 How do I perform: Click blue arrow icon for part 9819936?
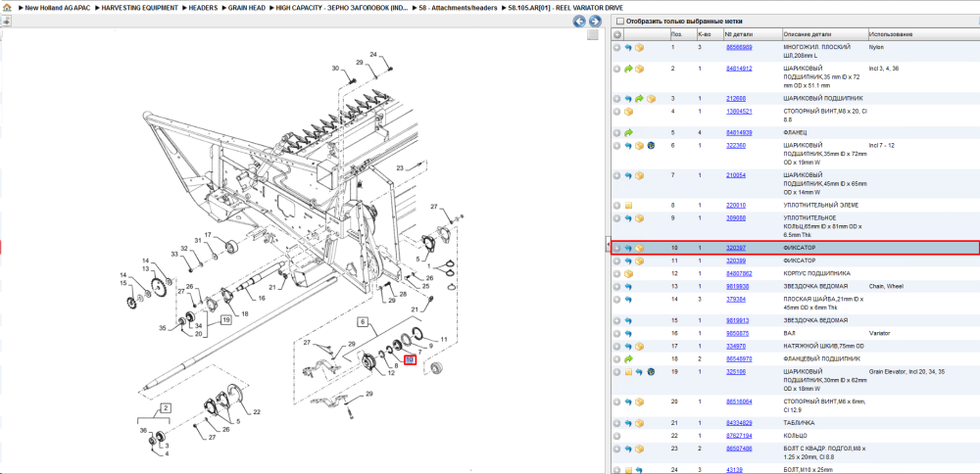(x=628, y=287)
